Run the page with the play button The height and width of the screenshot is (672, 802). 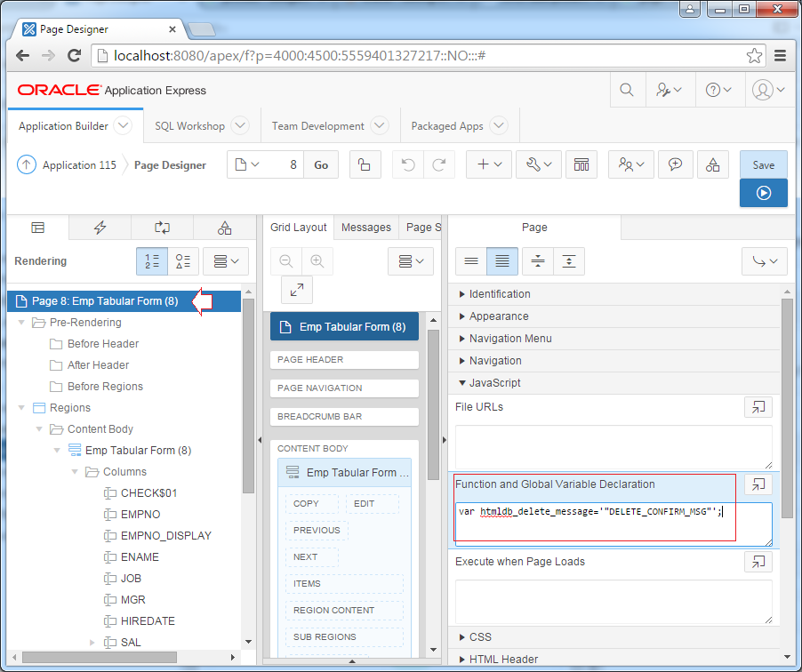click(763, 193)
